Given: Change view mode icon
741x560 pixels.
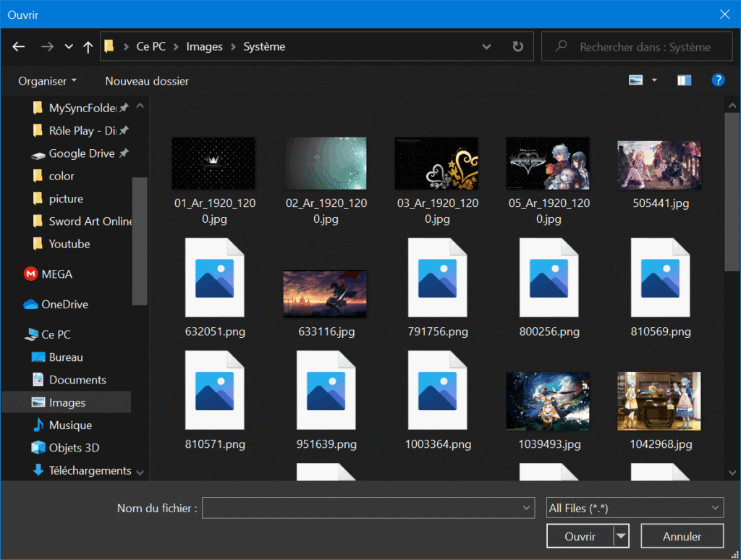Looking at the screenshot, I should tap(635, 80).
